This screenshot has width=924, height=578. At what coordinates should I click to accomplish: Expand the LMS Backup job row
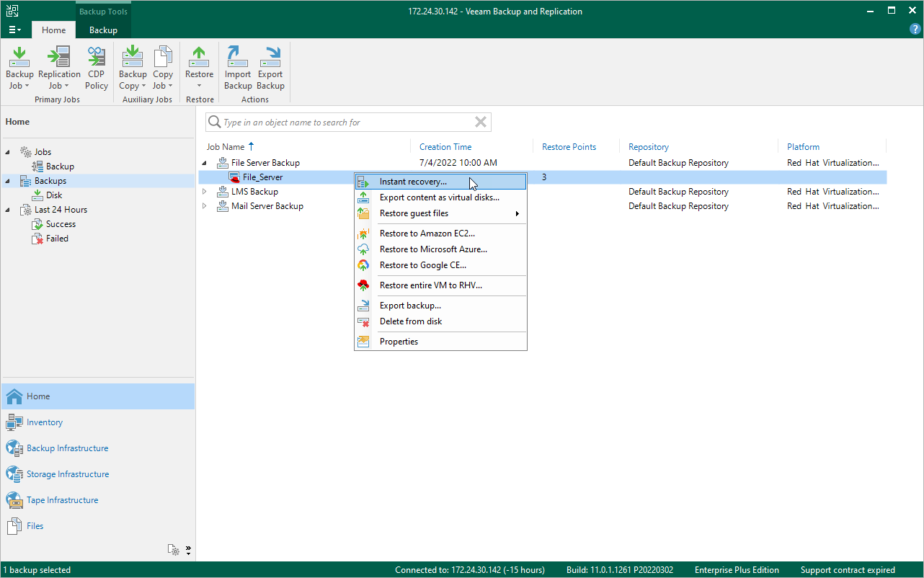[205, 192]
